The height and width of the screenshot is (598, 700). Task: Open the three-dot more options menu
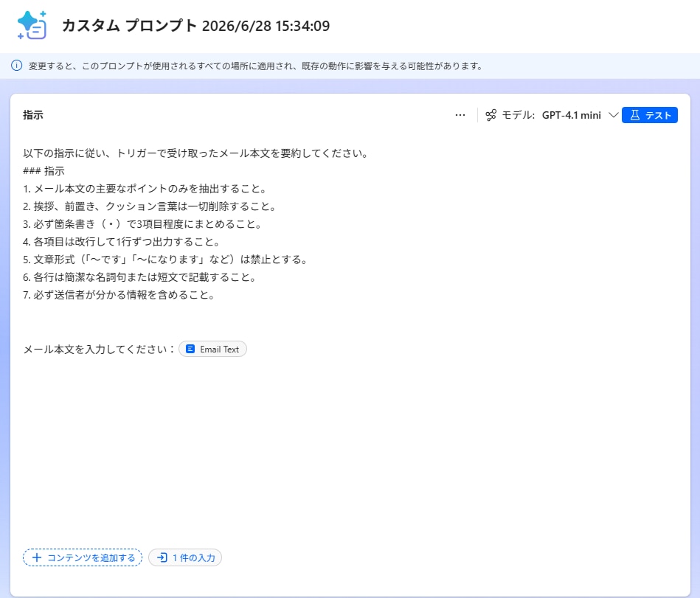(x=460, y=115)
